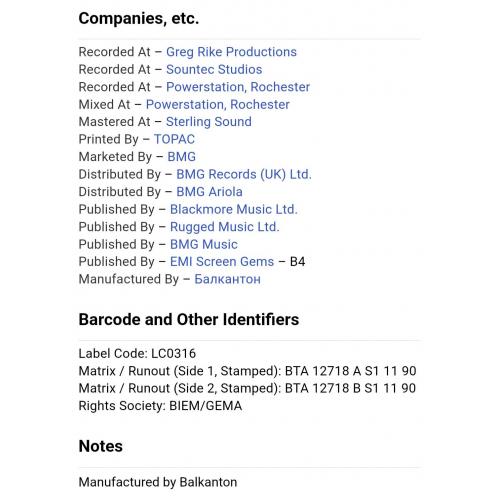Click the Barcode and Other Identifiers heading
This screenshot has width=500, height=500.
coord(189,319)
